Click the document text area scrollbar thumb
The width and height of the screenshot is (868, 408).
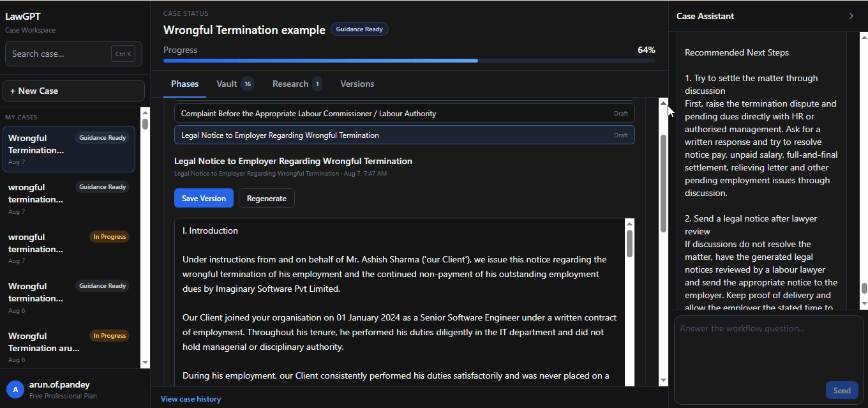pos(630,244)
